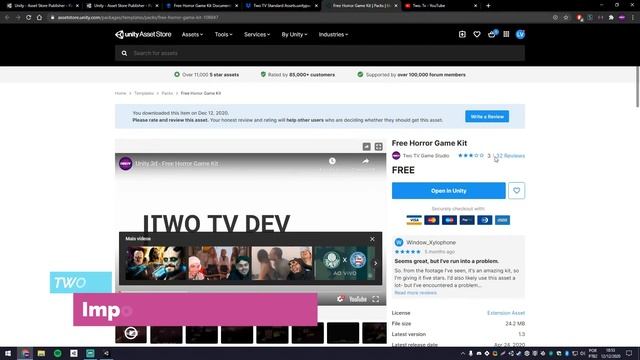The width and height of the screenshot is (640, 360).
Task: Click the address bar URL
Action: 138,18
